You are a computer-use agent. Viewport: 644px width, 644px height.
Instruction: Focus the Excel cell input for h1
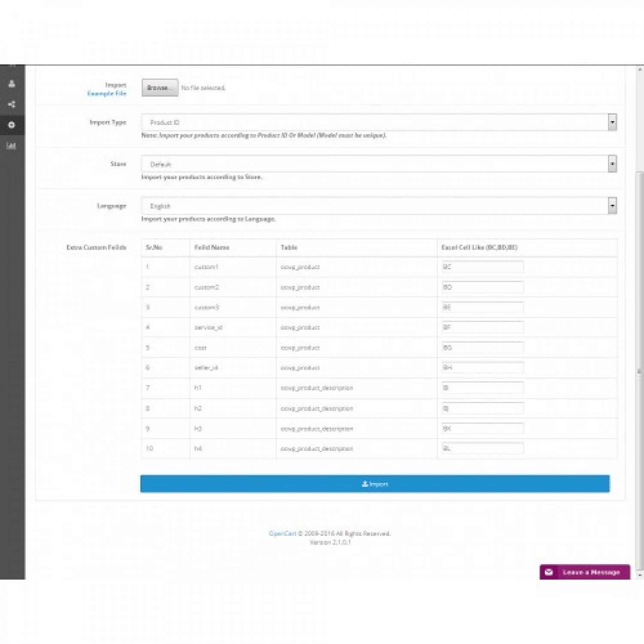(482, 388)
